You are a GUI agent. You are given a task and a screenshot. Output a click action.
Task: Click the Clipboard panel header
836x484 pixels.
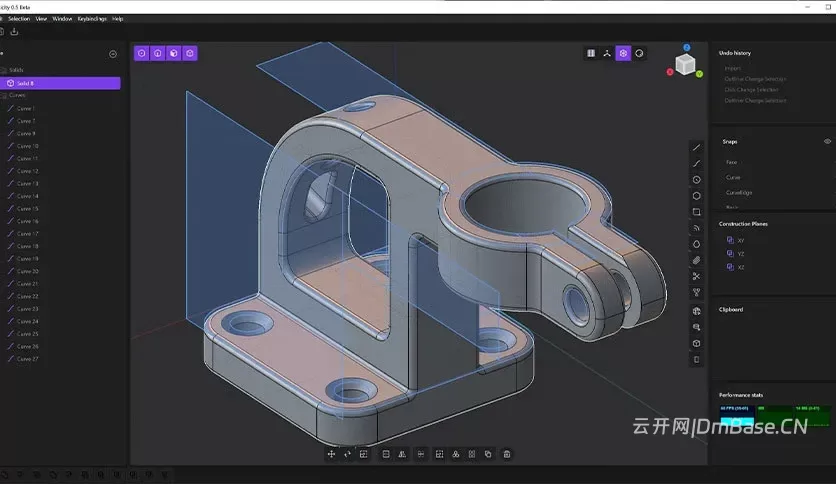pyautogui.click(x=730, y=310)
